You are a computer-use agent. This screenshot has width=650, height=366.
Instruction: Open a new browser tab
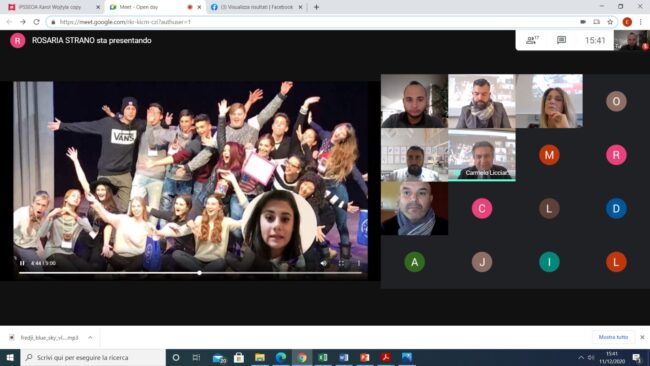316,7
